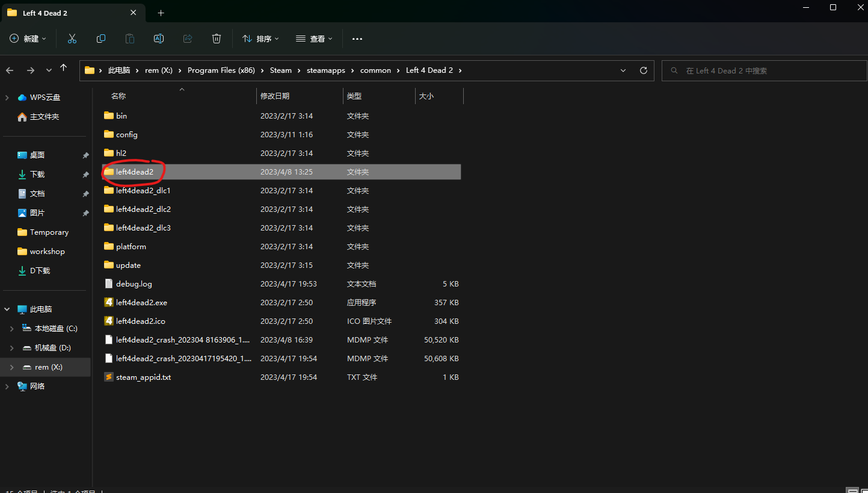The height and width of the screenshot is (493, 868).
Task: Go forward with the right arrow
Action: coord(31,70)
